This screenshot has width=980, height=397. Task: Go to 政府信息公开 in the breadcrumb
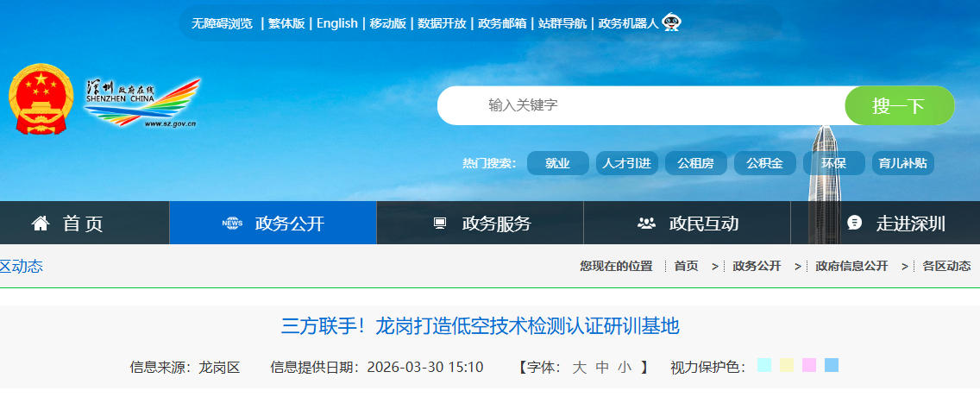tap(851, 267)
